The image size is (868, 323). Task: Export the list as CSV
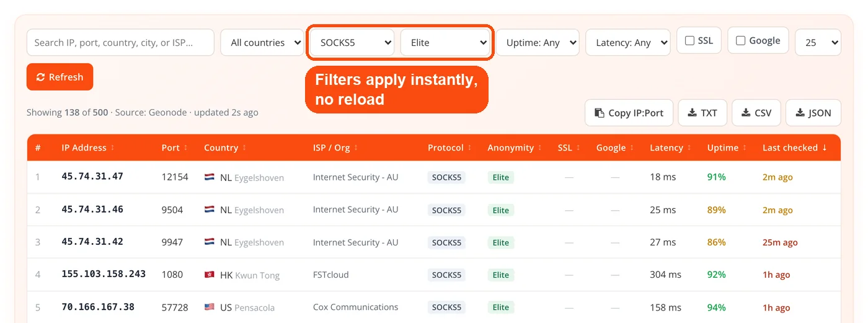point(756,113)
